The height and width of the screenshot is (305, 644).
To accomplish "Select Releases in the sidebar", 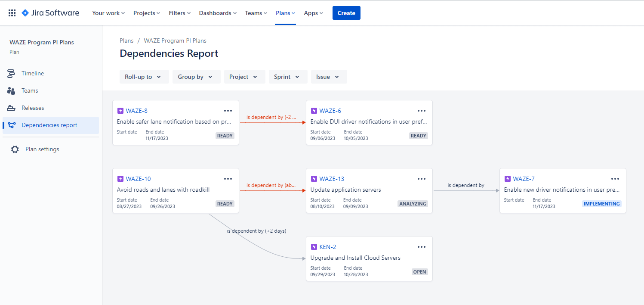I will click(51, 108).
